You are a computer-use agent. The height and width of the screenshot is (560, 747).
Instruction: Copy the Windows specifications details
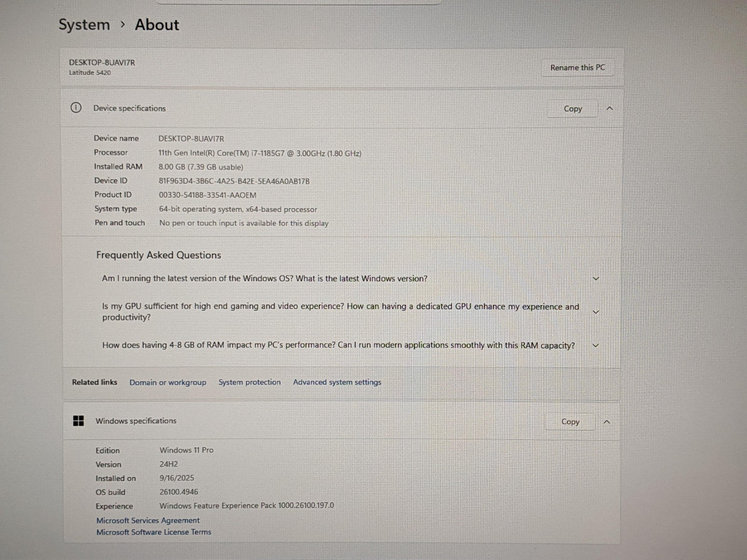[570, 422]
